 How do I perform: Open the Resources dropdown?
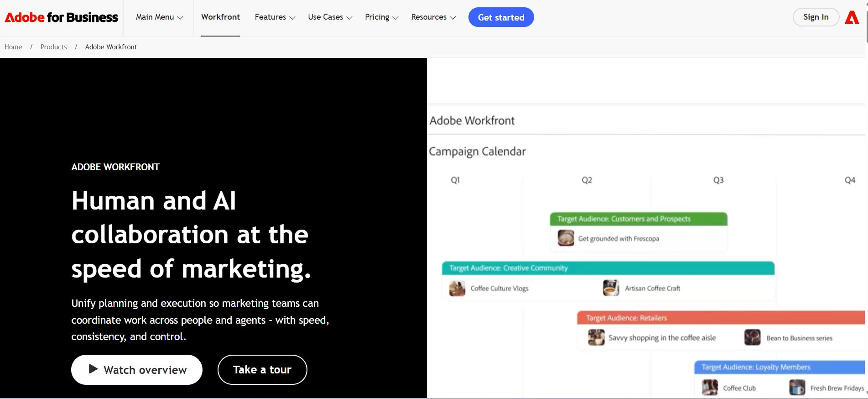tap(433, 17)
